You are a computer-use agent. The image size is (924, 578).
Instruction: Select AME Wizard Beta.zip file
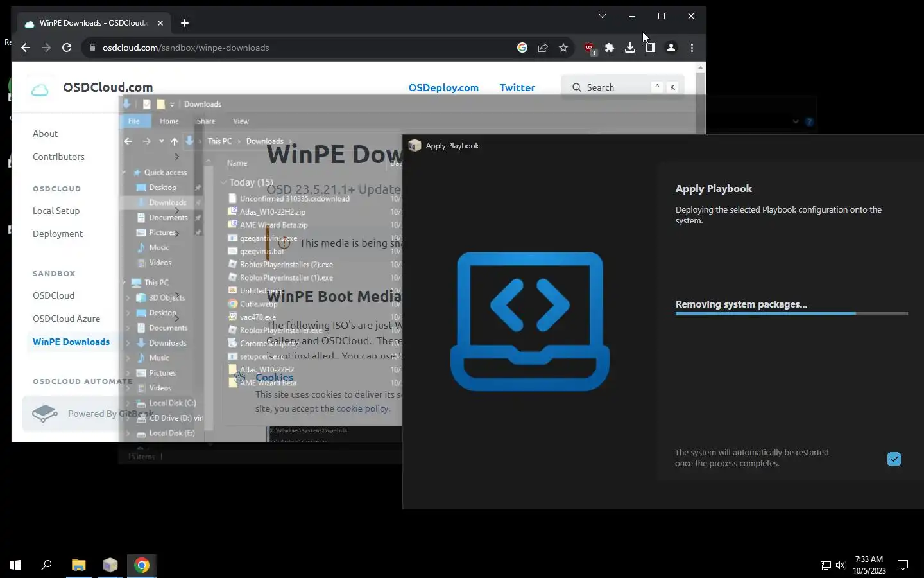[274, 225]
